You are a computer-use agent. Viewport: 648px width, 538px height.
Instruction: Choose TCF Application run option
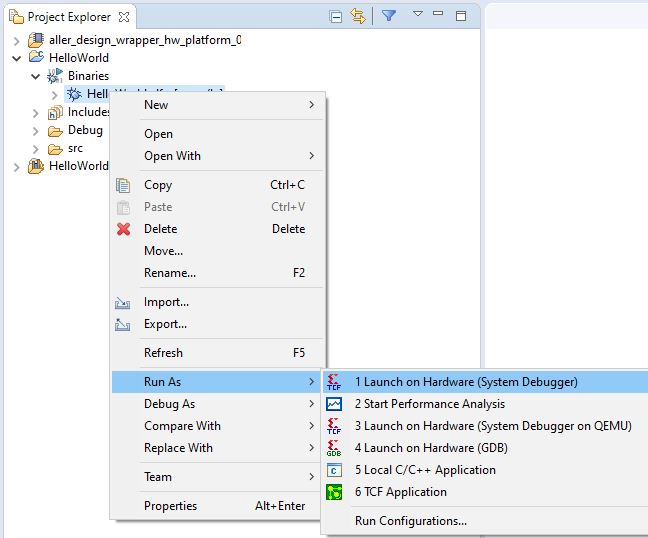400,492
